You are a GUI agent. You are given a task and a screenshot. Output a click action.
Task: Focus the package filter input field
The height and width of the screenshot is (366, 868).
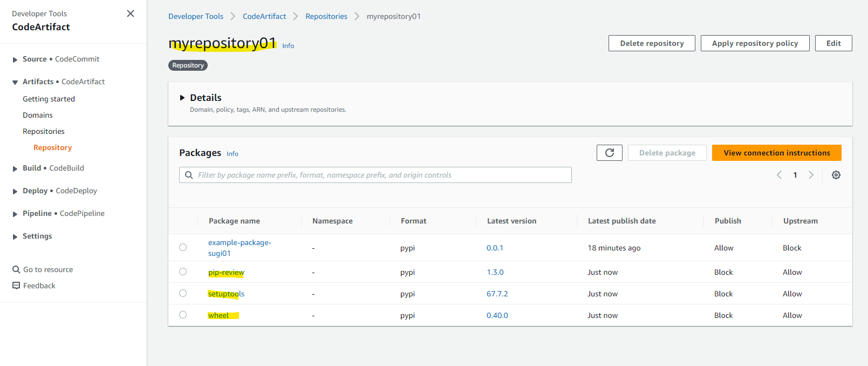375,175
